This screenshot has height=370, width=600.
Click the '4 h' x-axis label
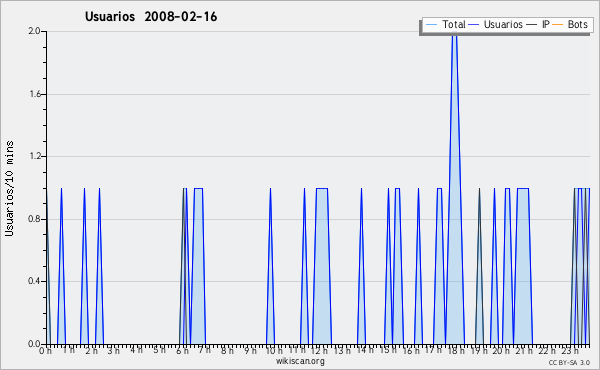(136, 349)
